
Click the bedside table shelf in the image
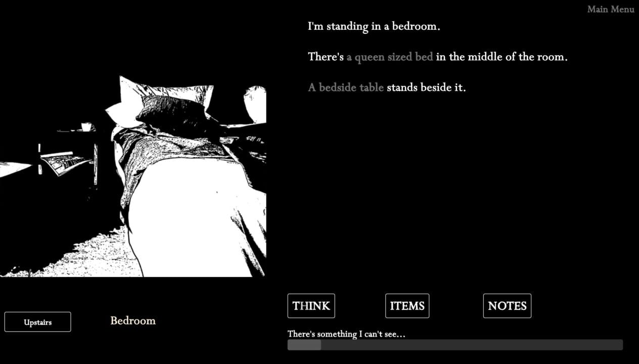point(66,163)
